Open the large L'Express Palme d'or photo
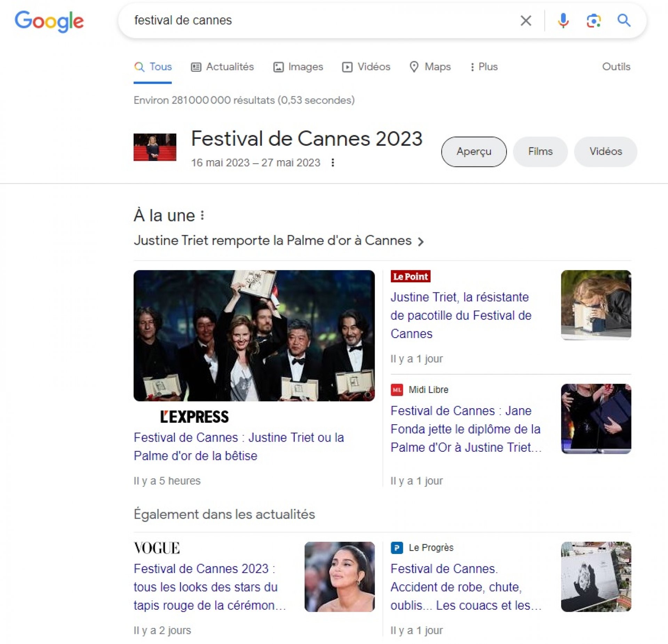Screen dimensions: 668x644 254,336
